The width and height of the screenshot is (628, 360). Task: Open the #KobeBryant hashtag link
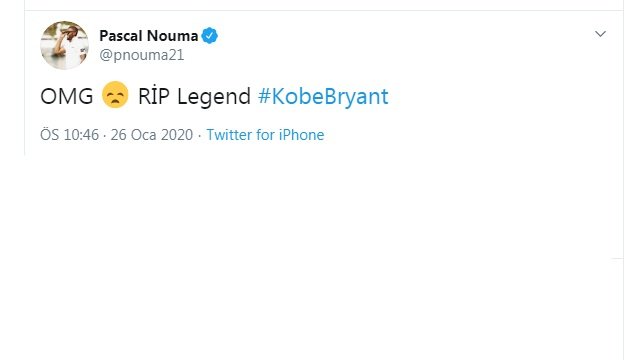pos(323,97)
